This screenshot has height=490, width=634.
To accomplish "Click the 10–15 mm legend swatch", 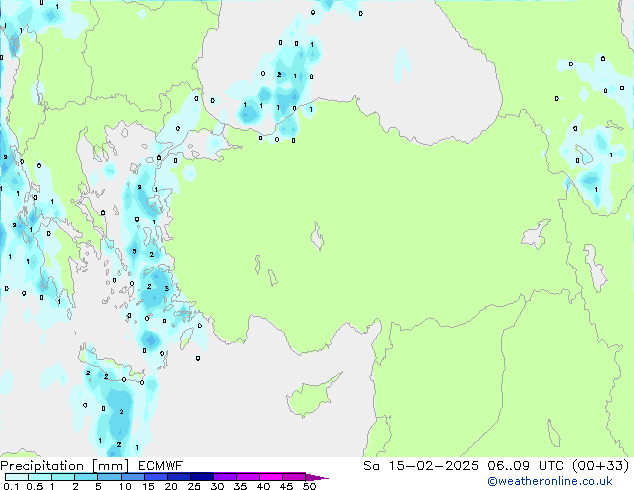I will tap(133, 477).
